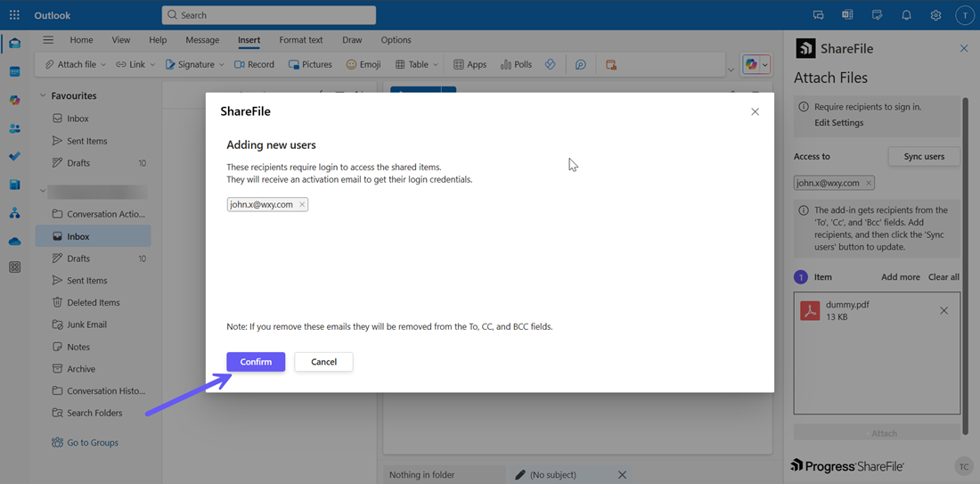Click the Outlook search box
The image size is (980, 484).
268,15
